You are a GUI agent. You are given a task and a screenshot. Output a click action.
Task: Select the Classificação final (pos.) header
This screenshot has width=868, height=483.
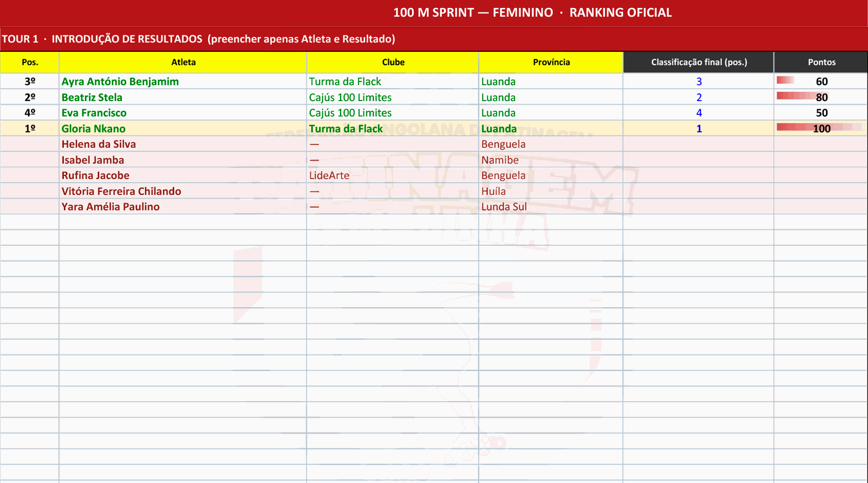(x=699, y=62)
